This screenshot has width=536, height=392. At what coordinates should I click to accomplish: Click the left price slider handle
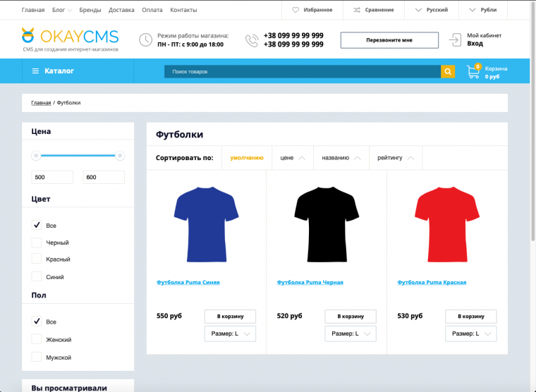pyautogui.click(x=36, y=156)
